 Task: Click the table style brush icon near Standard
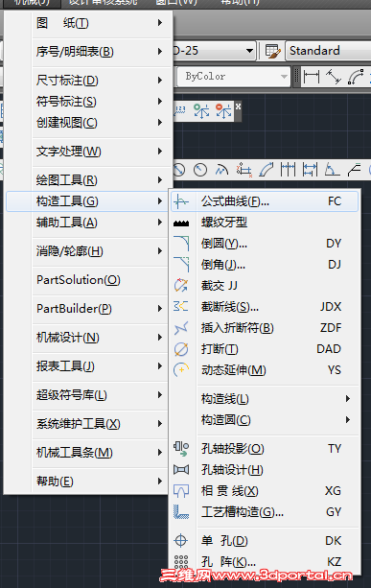click(272, 51)
